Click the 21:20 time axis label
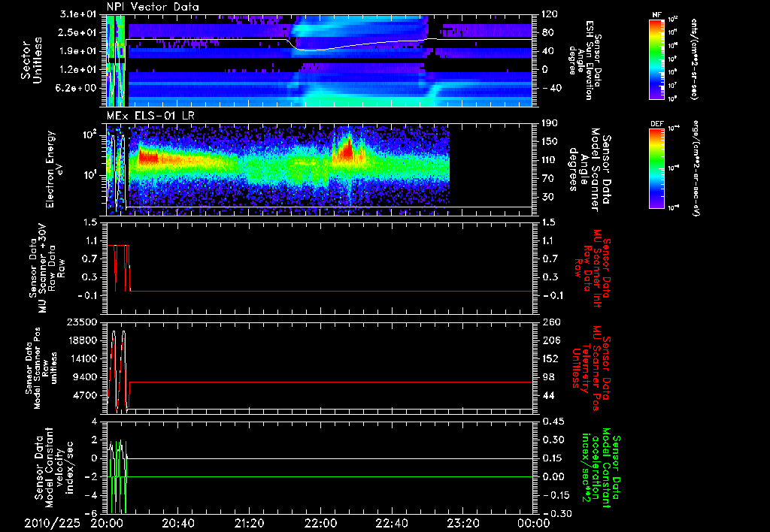 249,523
